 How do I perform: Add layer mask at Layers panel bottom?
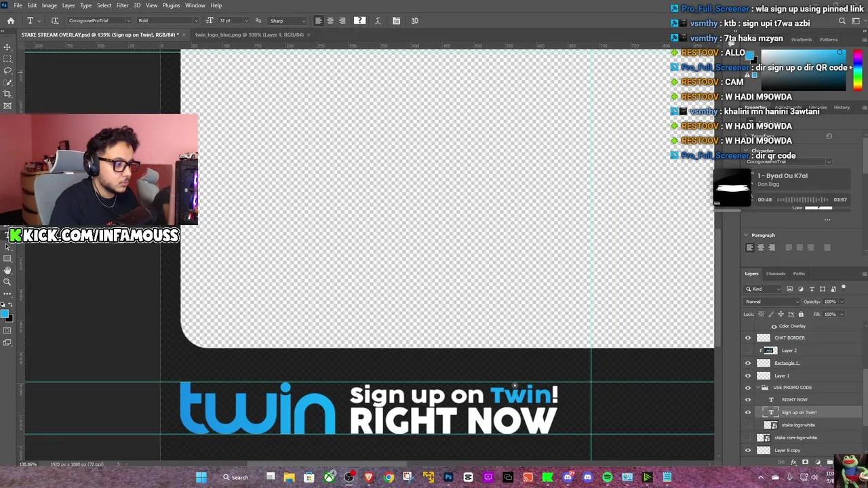(805, 462)
